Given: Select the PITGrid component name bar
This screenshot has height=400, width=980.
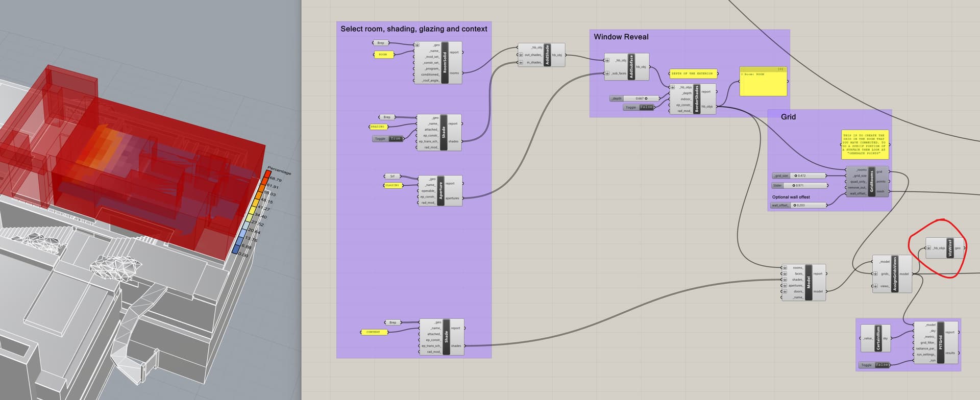Looking at the screenshot, I should coord(941,342).
